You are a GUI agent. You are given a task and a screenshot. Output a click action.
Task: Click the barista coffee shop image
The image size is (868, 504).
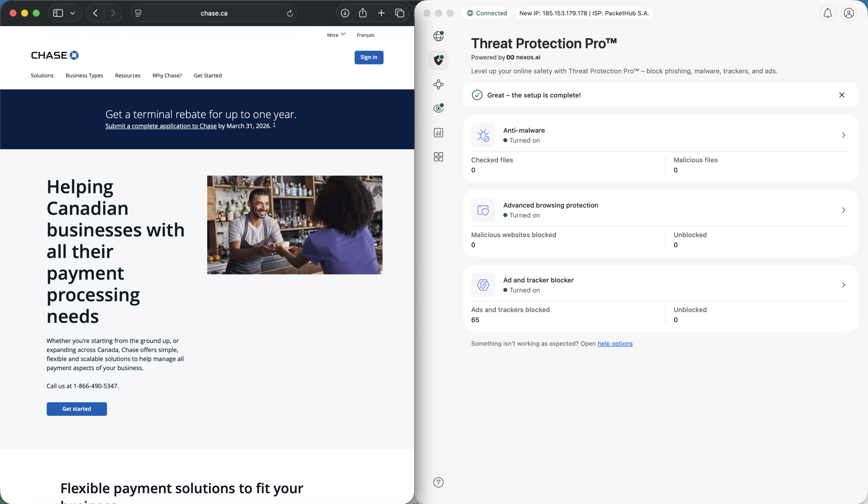(295, 225)
